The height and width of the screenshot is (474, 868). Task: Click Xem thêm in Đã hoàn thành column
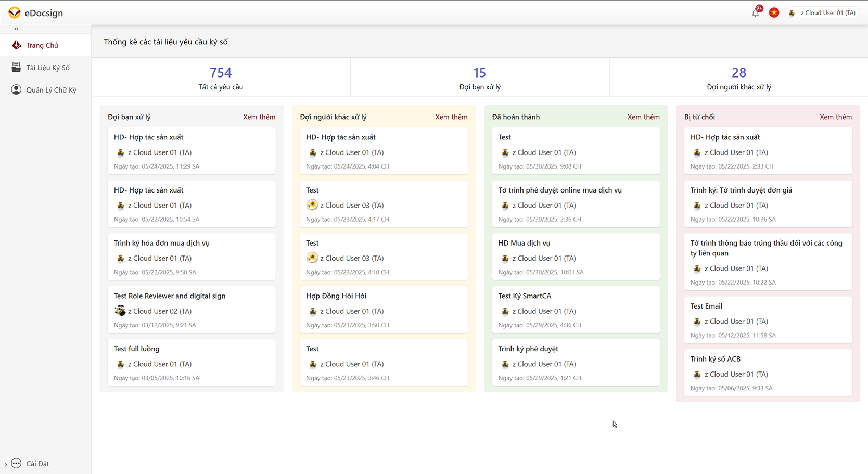pyautogui.click(x=643, y=117)
